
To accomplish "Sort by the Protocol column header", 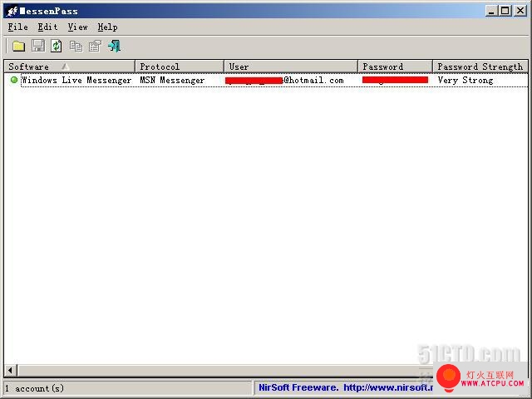I will pos(180,66).
